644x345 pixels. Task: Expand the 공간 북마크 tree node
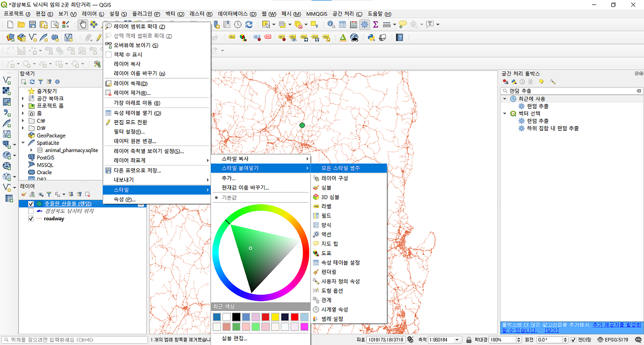point(23,99)
